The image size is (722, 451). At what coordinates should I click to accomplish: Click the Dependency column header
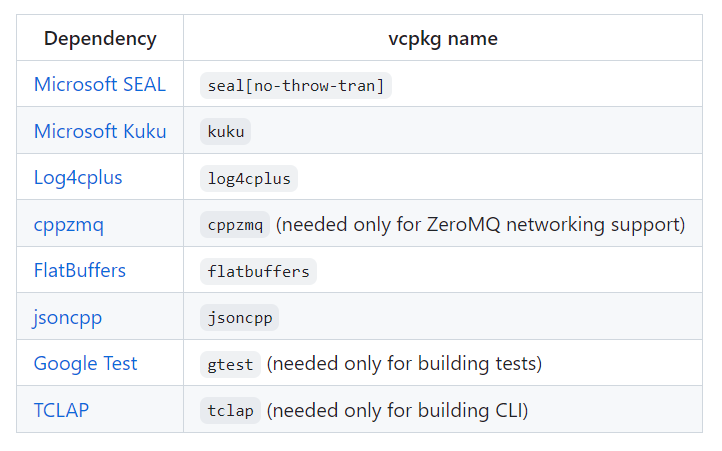pyautogui.click(x=100, y=39)
